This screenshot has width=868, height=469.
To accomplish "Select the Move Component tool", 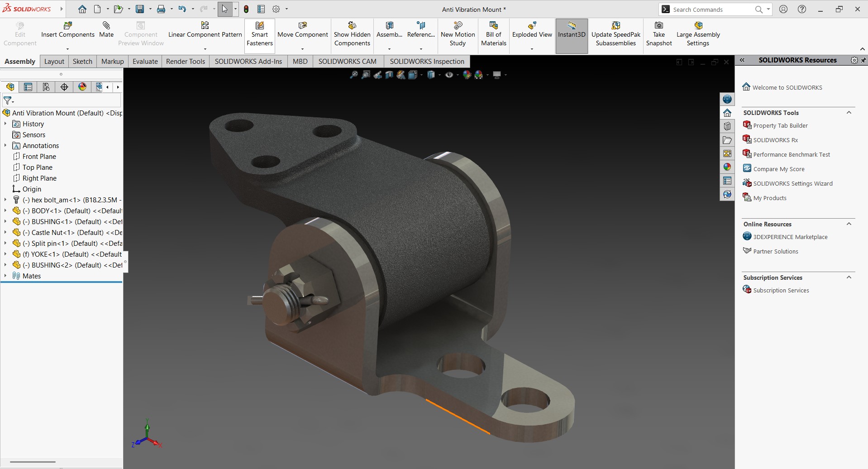I will coord(302,30).
